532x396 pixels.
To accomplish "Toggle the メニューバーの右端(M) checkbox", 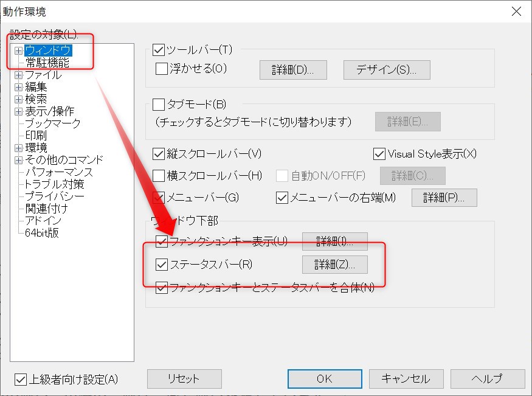I will pos(282,198).
